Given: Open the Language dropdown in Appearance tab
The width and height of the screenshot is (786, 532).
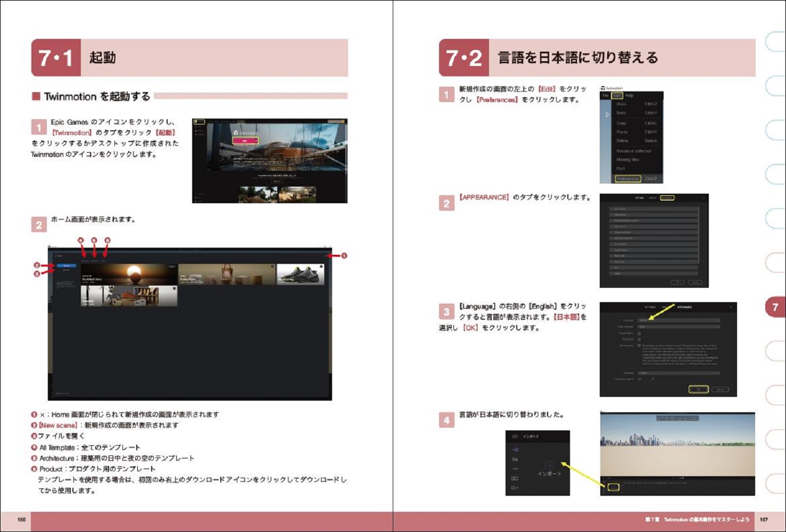Looking at the screenshot, I should (x=679, y=320).
